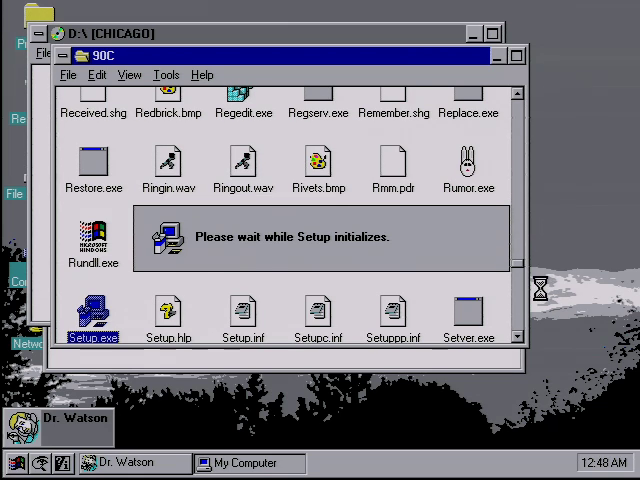This screenshot has height=480, width=640.
Task: Click the D:\ [CHICAGO] title bar
Action: (257, 34)
